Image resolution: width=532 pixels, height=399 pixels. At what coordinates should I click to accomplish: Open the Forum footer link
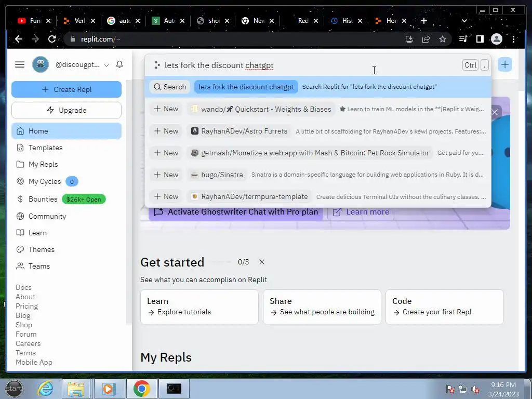pos(26,334)
